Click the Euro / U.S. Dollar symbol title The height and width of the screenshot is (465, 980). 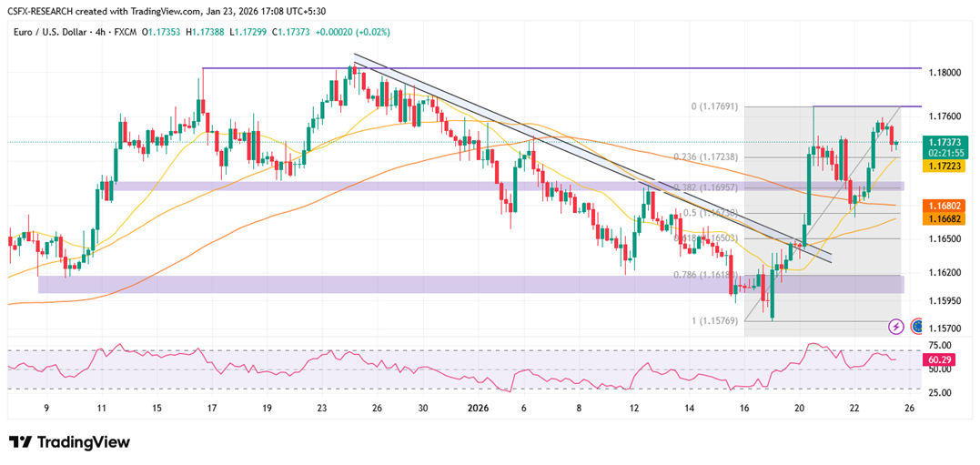coord(52,31)
